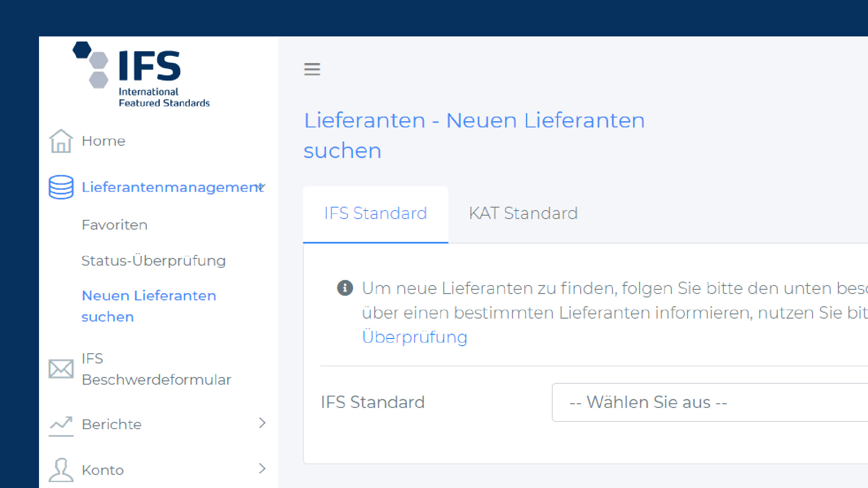The image size is (868, 488).
Task: Expand the Konto submenu arrow
Action: tap(263, 469)
